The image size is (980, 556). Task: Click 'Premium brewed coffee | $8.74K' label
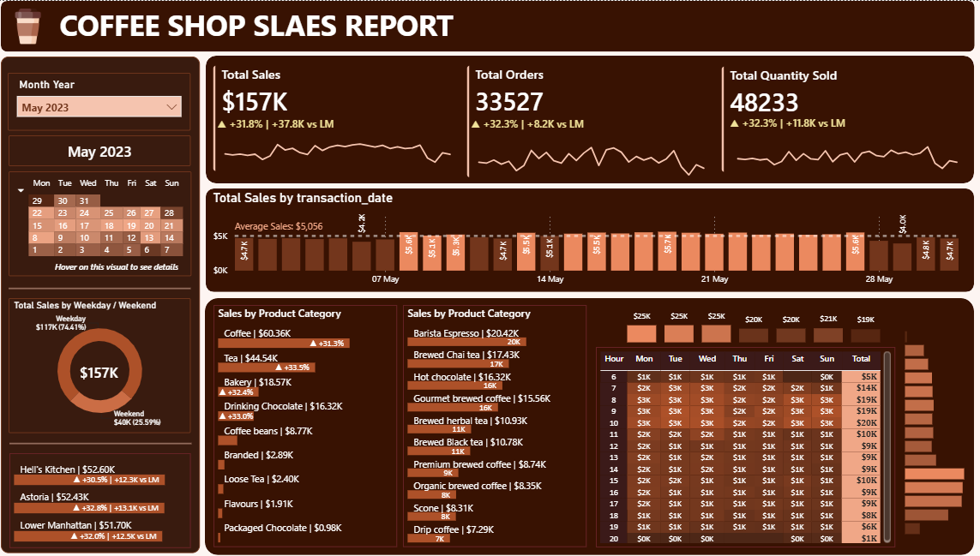(x=479, y=465)
